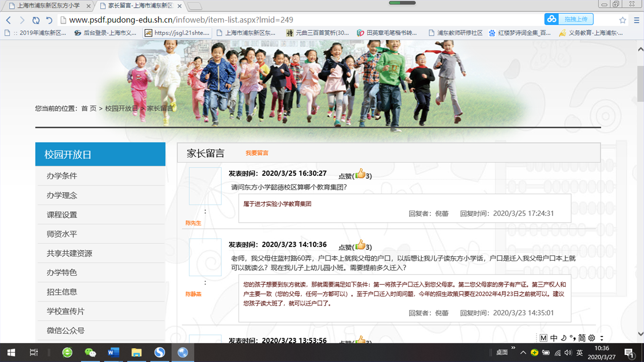Click the browser back arrow
This screenshot has width=644, height=362.
pyautogui.click(x=8, y=20)
